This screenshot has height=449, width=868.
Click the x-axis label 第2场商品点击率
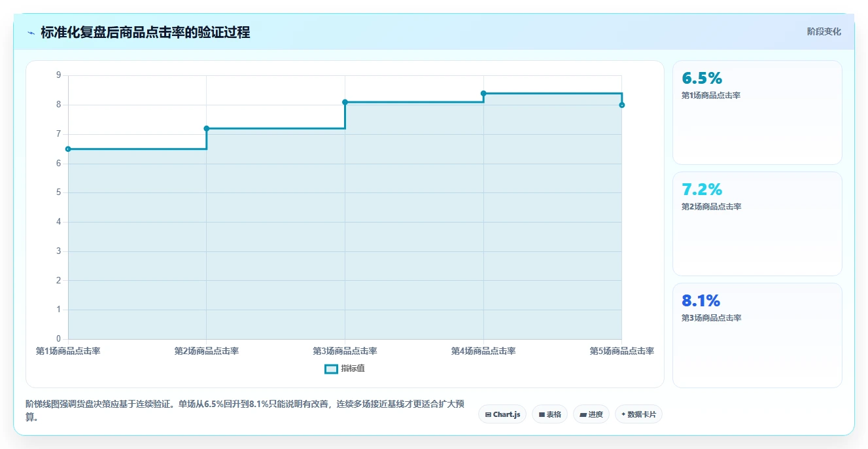coord(207,351)
